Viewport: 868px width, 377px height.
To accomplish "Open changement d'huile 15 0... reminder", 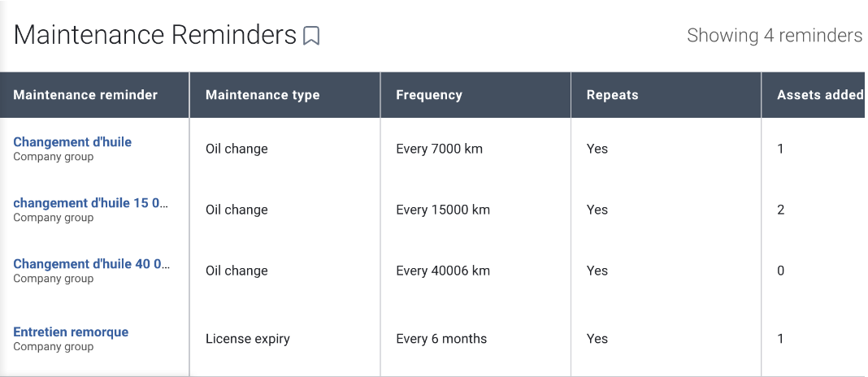I will coord(90,203).
